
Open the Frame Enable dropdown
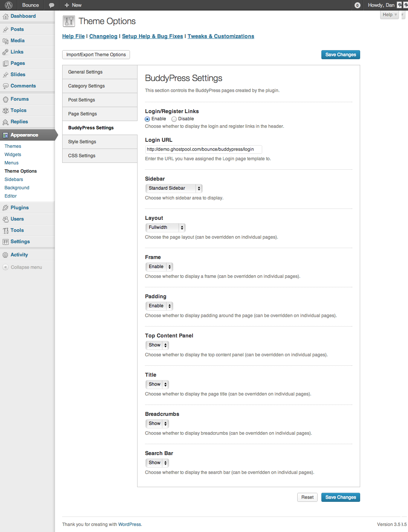click(159, 267)
